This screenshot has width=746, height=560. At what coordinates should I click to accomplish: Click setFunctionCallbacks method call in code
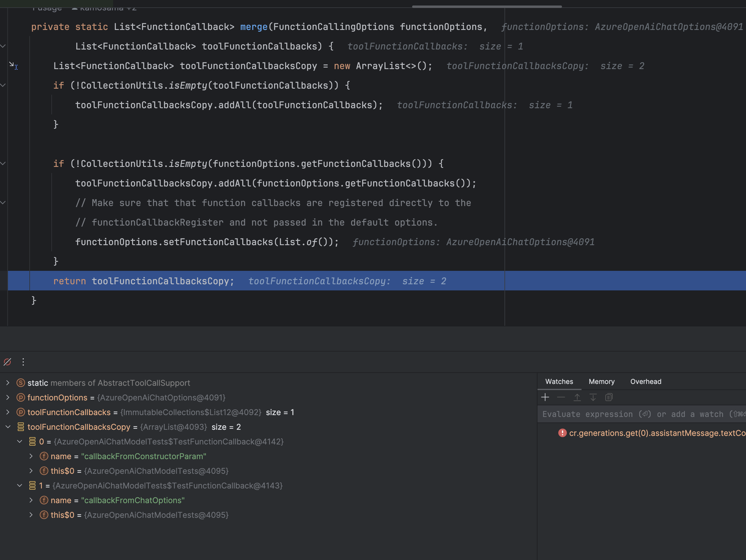tap(218, 242)
